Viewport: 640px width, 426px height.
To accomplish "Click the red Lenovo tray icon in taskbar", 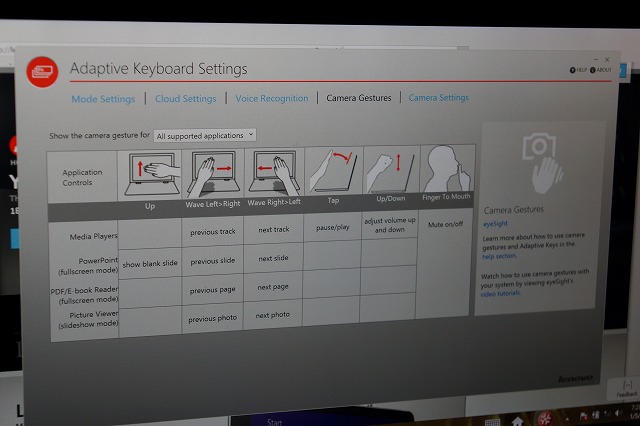I will tap(545, 419).
